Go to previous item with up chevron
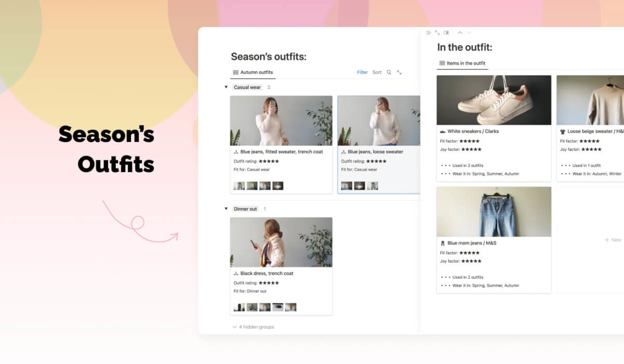624x364 pixels. (x=460, y=32)
